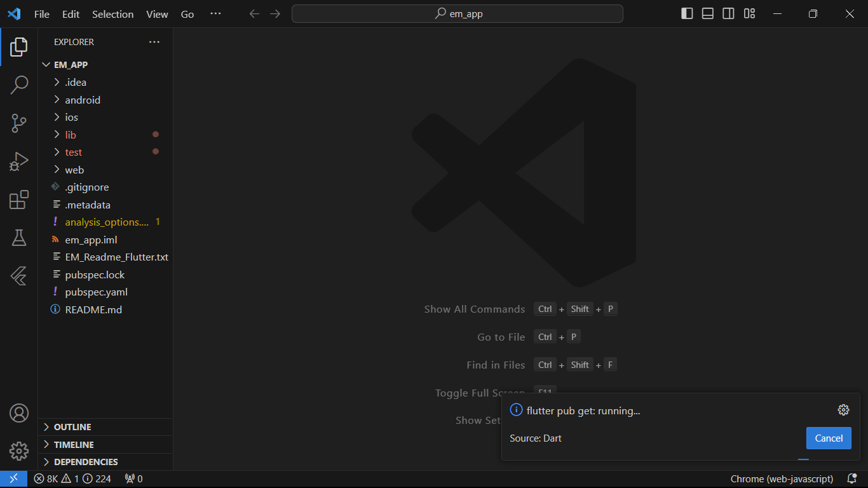Open problems errors count 8K
The image size is (868, 488).
coord(46,478)
